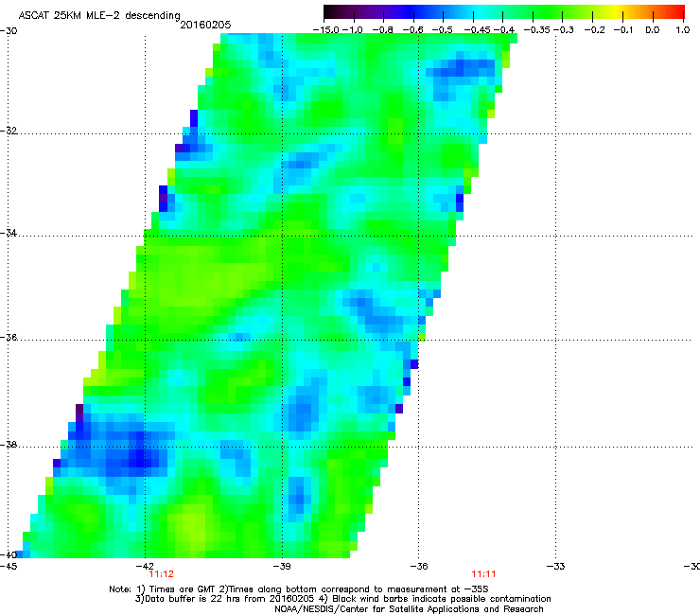This screenshot has width=700, height=615.
Task: Click the colorbar label '-0.2'
Action: point(595,30)
